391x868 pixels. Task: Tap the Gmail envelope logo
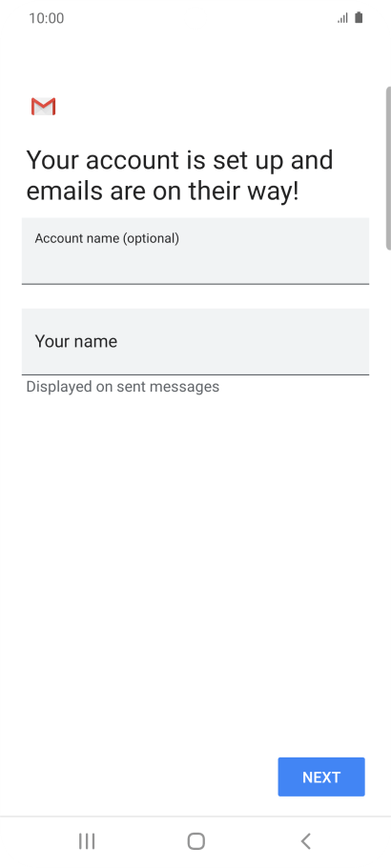(43, 107)
